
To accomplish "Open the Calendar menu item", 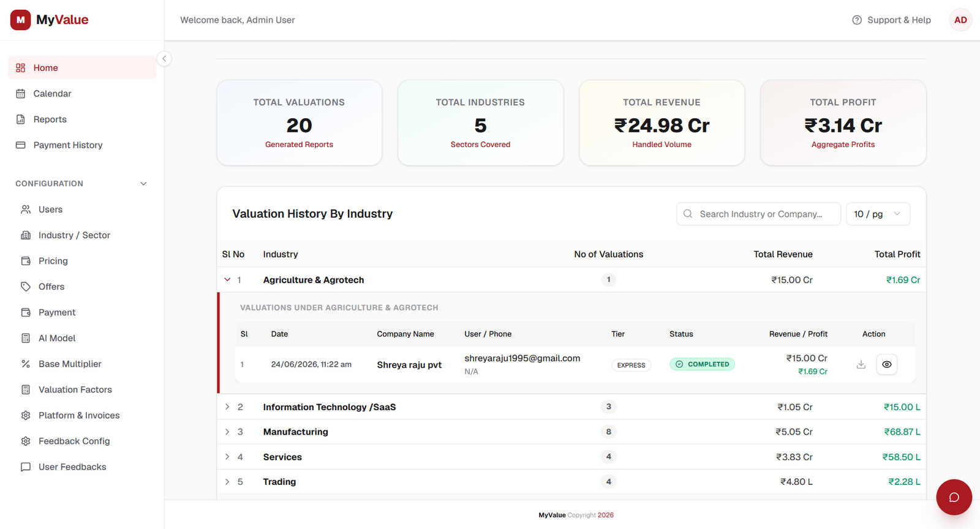I will click(82, 93).
